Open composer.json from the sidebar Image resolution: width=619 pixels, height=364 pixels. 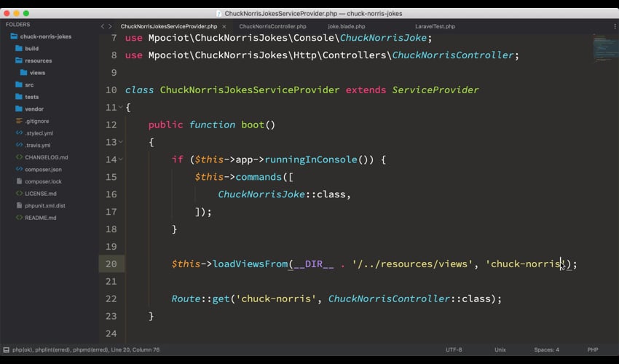(44, 170)
